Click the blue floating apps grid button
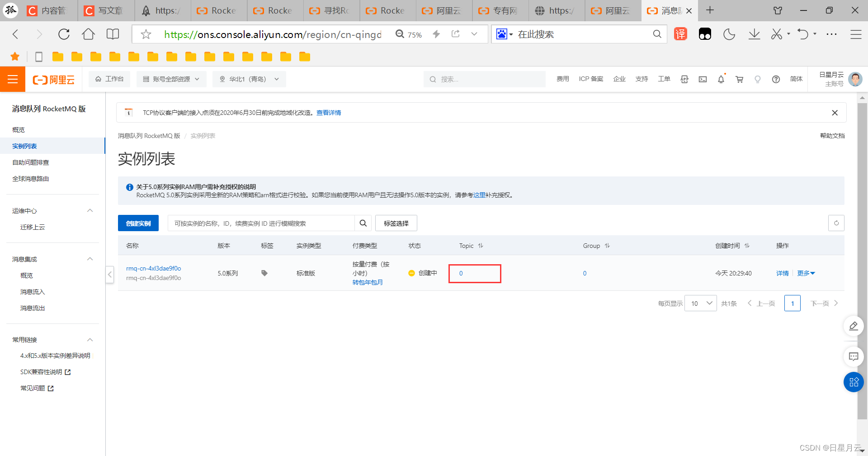The image size is (868, 456). [x=854, y=382]
